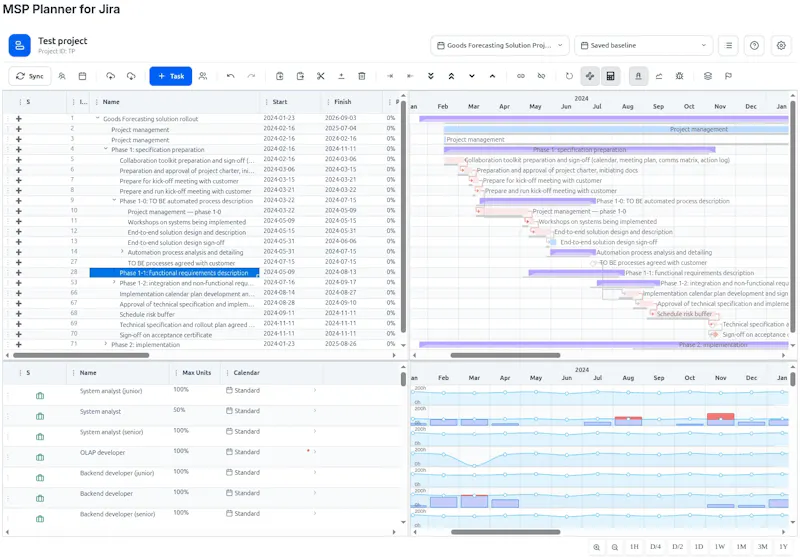Click the Phase 1-1 purple Gantt bar
Viewport: 800px width, 558px height.
tap(576, 273)
